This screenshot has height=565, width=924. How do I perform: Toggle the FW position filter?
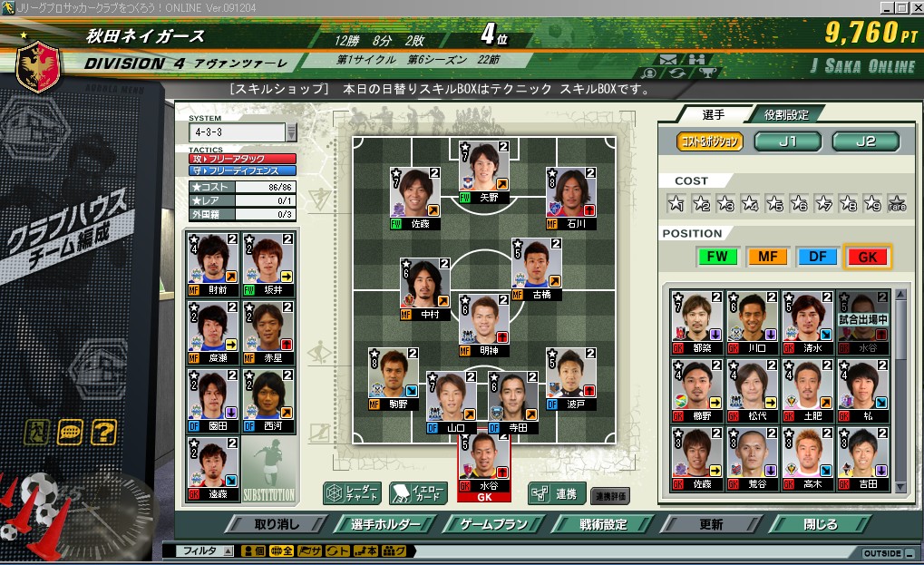coord(717,257)
